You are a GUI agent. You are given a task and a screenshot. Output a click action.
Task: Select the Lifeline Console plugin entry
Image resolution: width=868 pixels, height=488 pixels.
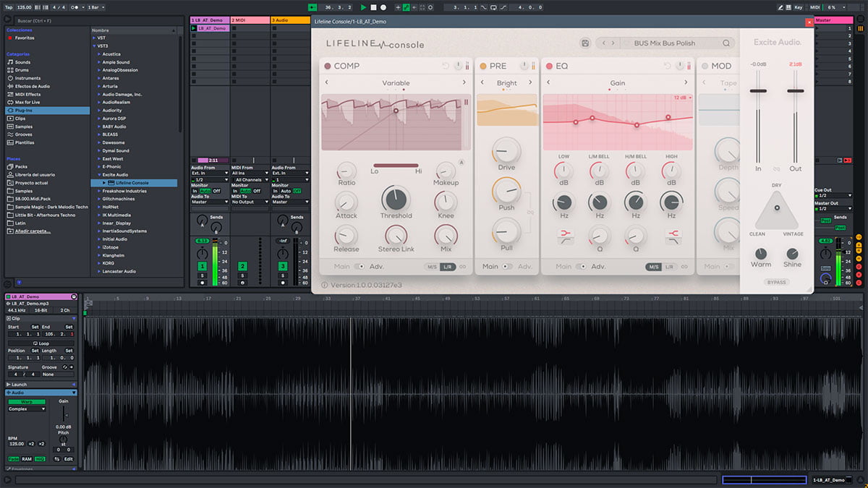[x=135, y=183]
